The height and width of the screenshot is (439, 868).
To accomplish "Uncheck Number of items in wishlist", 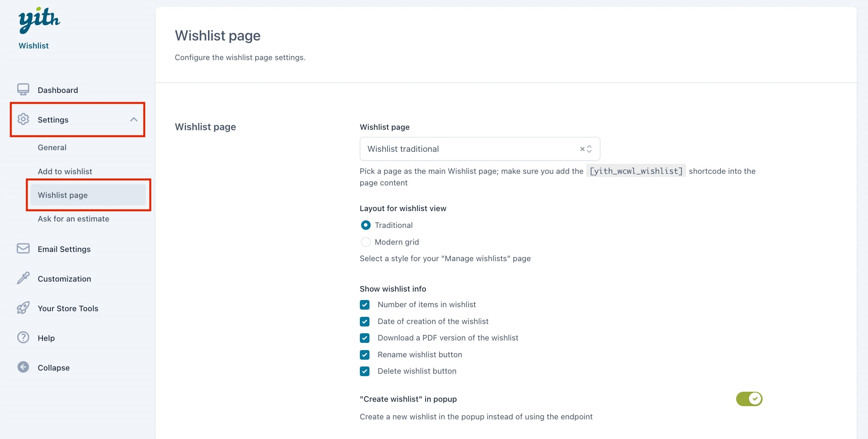I will coord(365,305).
